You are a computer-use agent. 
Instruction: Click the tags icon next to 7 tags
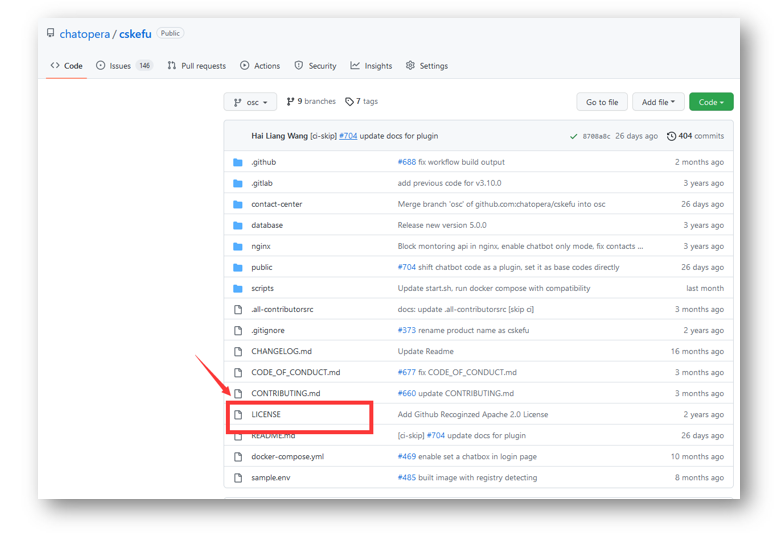[x=350, y=102]
